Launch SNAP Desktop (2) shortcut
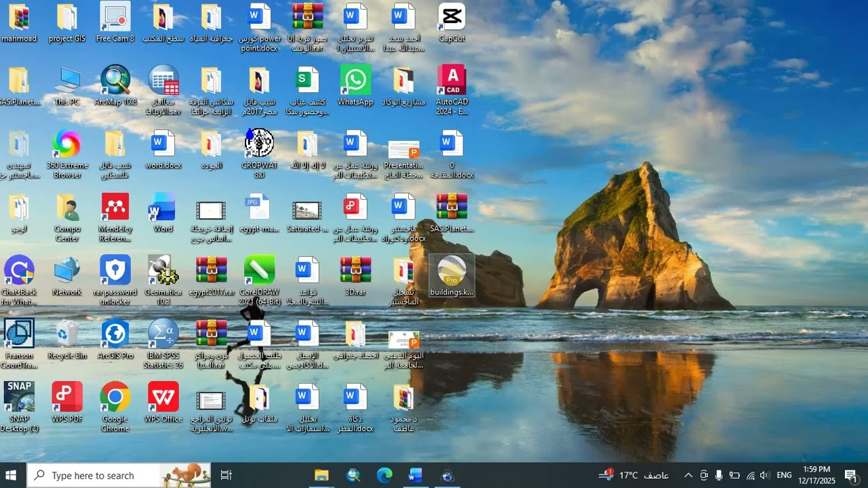 tap(19, 407)
